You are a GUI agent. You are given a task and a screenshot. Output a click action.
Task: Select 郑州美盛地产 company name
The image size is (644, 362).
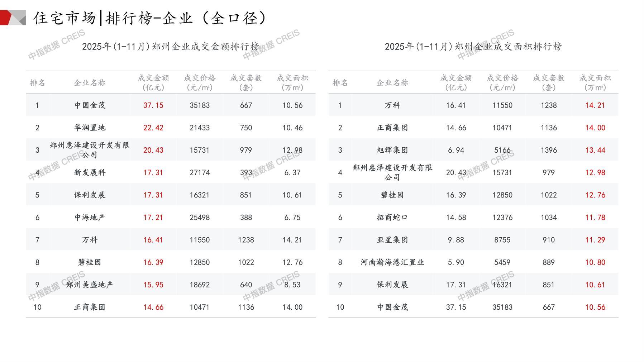coord(90,285)
